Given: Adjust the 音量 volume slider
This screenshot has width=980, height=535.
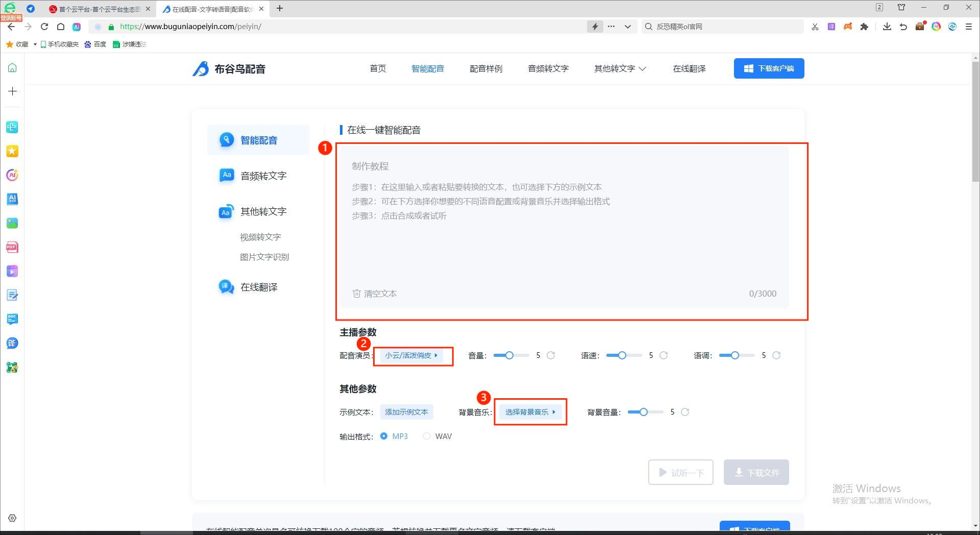Looking at the screenshot, I should tap(511, 355).
